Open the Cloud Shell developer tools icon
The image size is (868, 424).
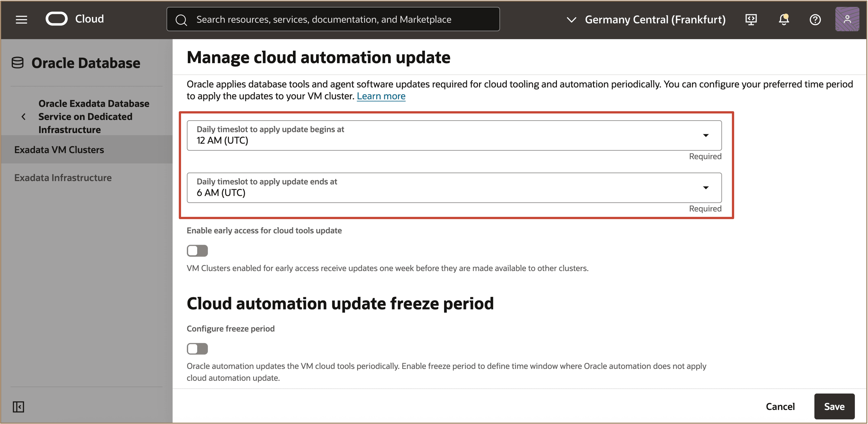click(x=751, y=20)
